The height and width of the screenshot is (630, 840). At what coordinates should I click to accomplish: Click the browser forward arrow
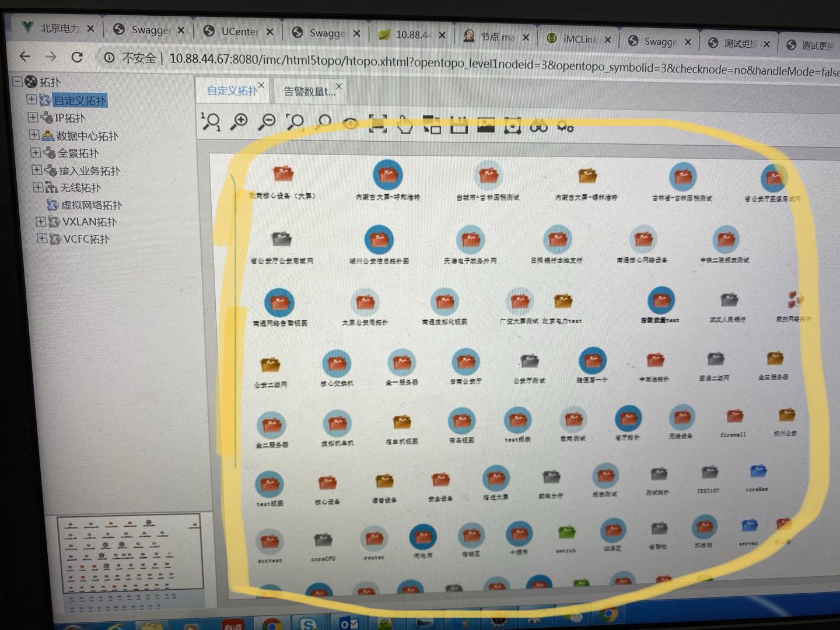pyautogui.click(x=51, y=57)
